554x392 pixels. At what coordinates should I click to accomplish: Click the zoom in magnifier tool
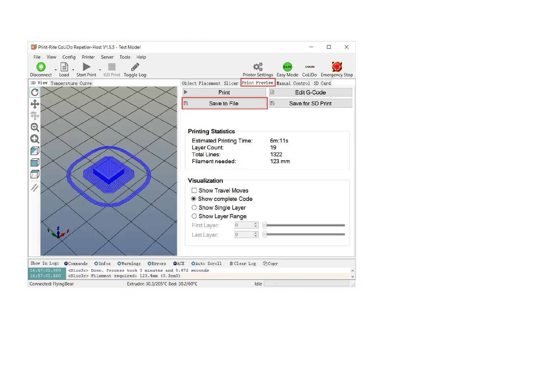(35, 127)
